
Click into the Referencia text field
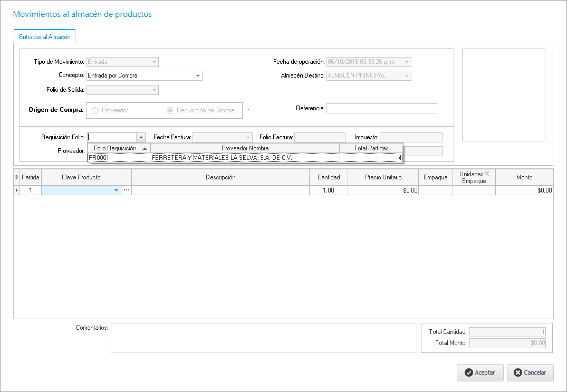click(381, 109)
